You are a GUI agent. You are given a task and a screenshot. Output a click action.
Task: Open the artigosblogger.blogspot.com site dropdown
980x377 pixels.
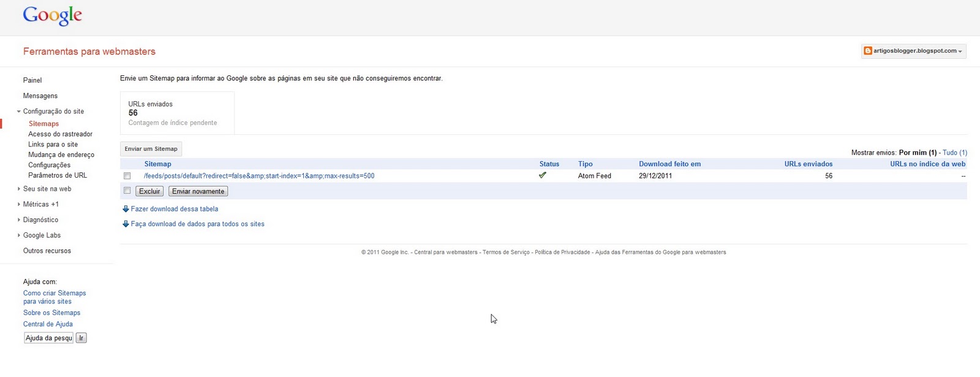pos(913,51)
